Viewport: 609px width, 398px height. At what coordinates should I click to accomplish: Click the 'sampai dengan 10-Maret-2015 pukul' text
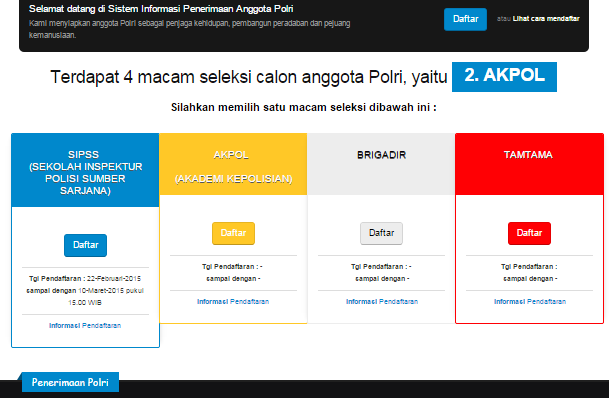pos(85,290)
